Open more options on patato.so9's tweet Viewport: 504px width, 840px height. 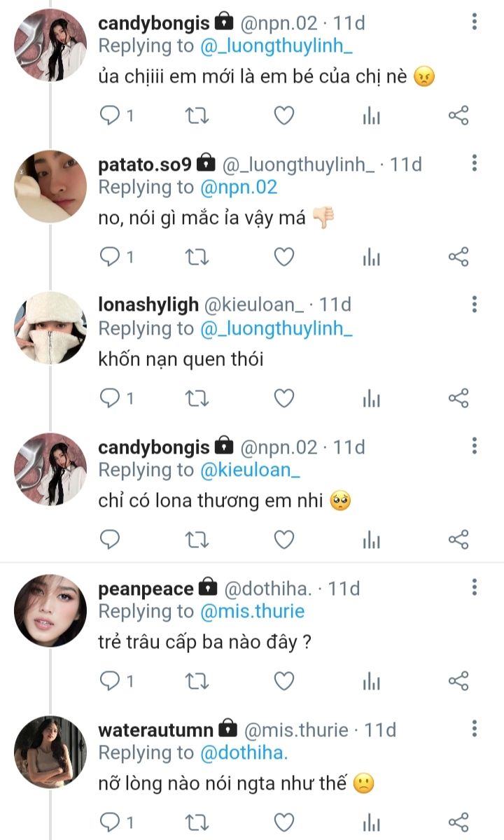[x=475, y=164]
